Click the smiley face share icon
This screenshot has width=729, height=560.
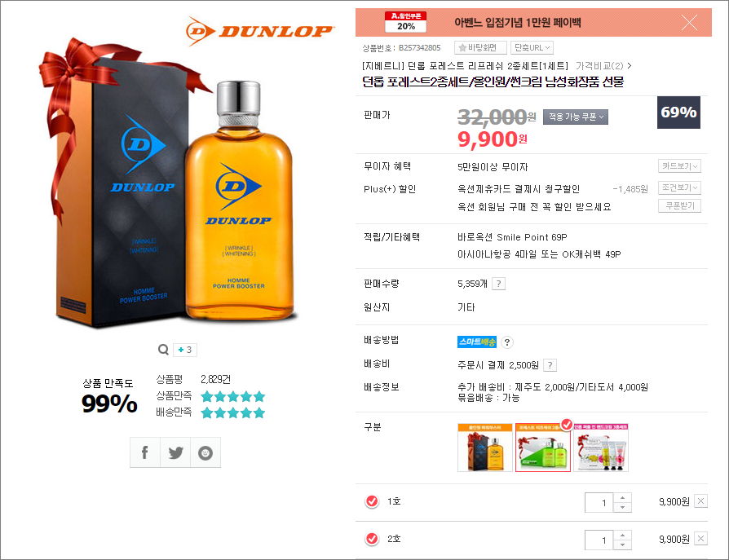205,452
